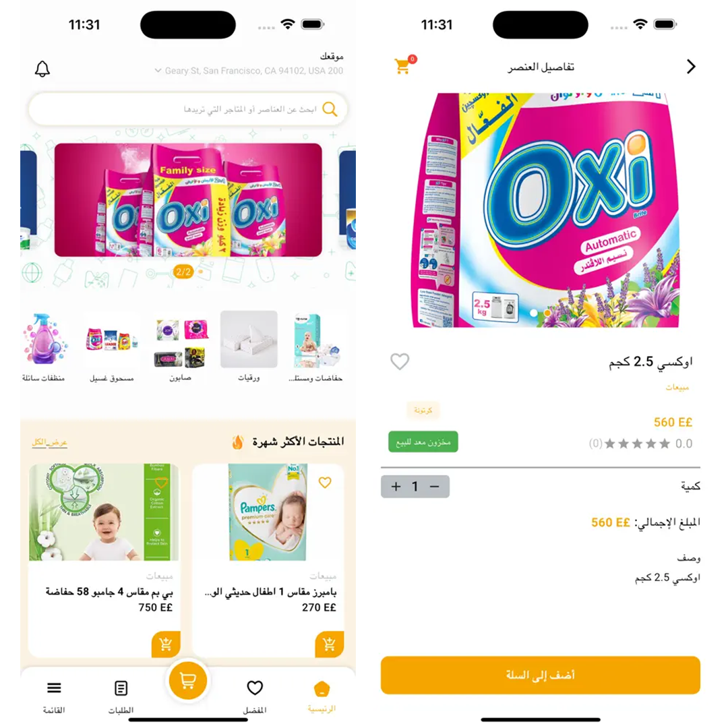This screenshot has width=728, height=728.
Task: Open cart icon with red badge
Action: [x=404, y=65]
